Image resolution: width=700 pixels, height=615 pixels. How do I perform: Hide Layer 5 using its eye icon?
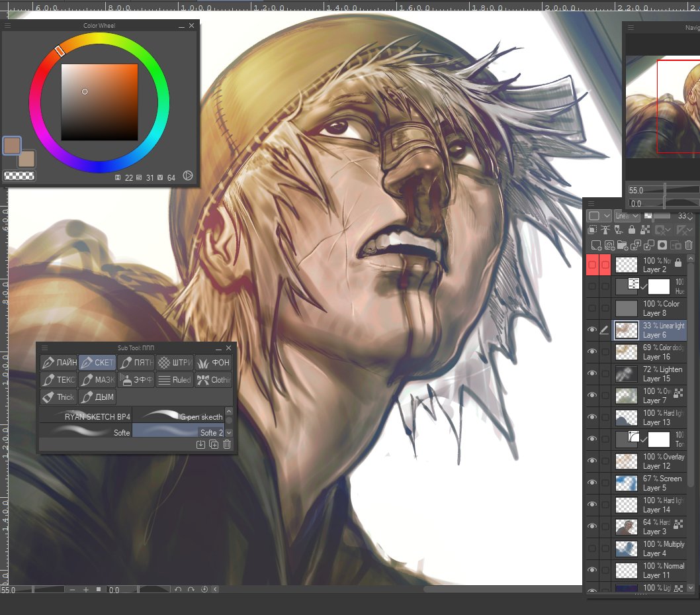592,483
